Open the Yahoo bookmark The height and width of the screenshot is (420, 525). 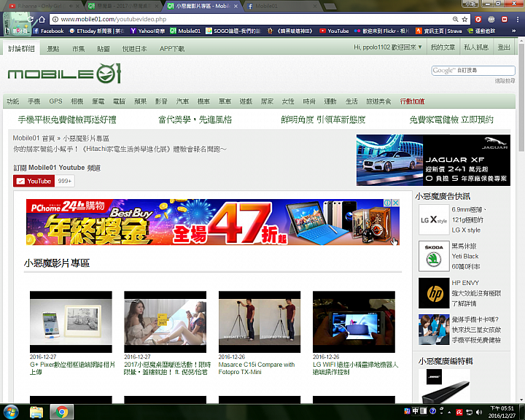pos(147,31)
